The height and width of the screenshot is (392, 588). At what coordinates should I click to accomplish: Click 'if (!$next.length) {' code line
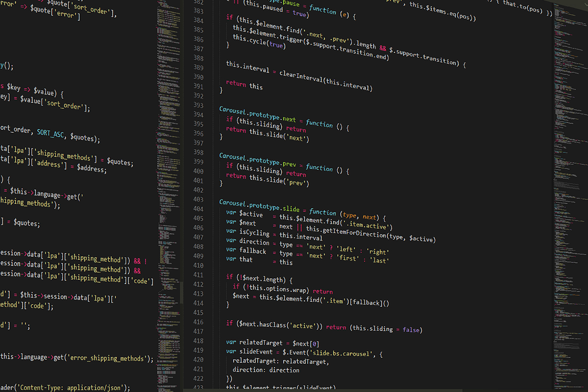pyautogui.click(x=259, y=279)
